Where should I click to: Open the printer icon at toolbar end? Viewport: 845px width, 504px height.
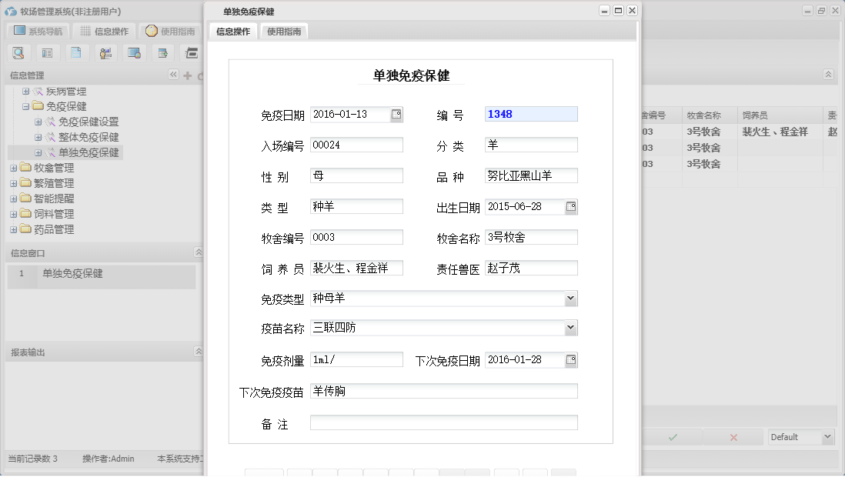click(x=191, y=52)
